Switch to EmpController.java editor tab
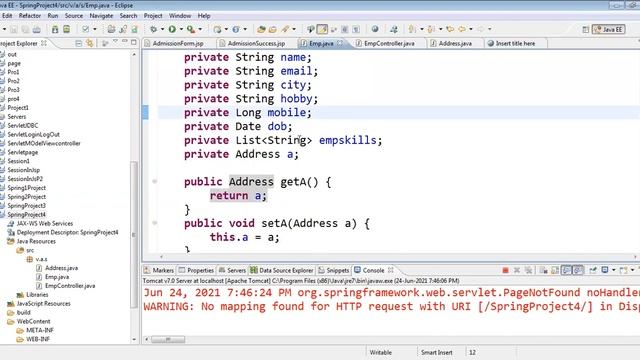This screenshot has width=640, height=360. pyautogui.click(x=389, y=43)
